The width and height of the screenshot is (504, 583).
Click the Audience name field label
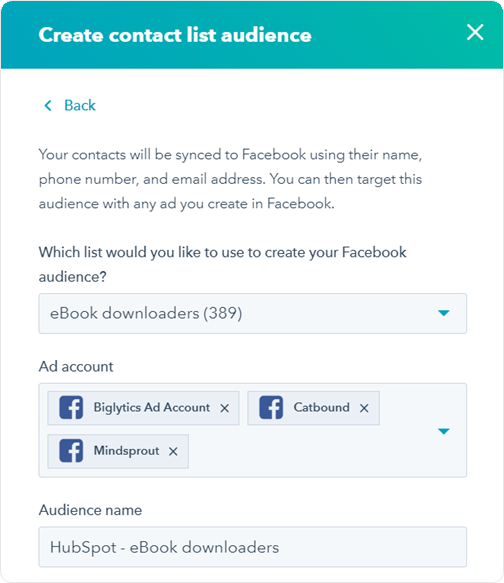point(90,510)
